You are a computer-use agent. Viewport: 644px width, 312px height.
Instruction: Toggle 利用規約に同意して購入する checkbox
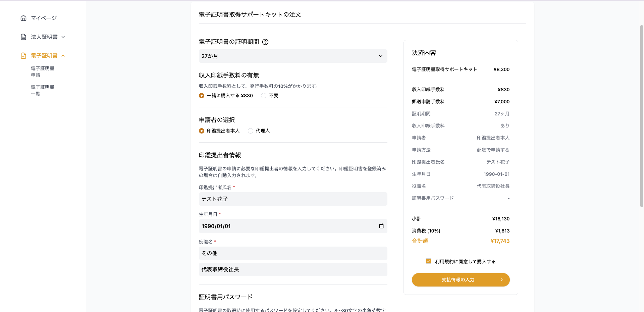point(428,261)
